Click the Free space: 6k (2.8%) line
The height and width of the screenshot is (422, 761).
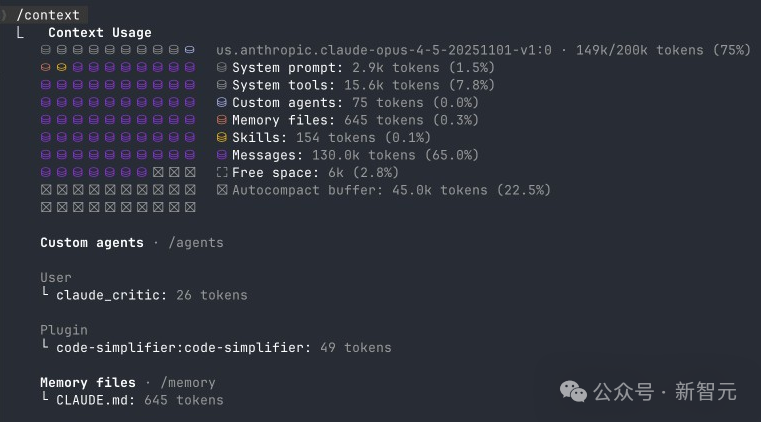(315, 173)
